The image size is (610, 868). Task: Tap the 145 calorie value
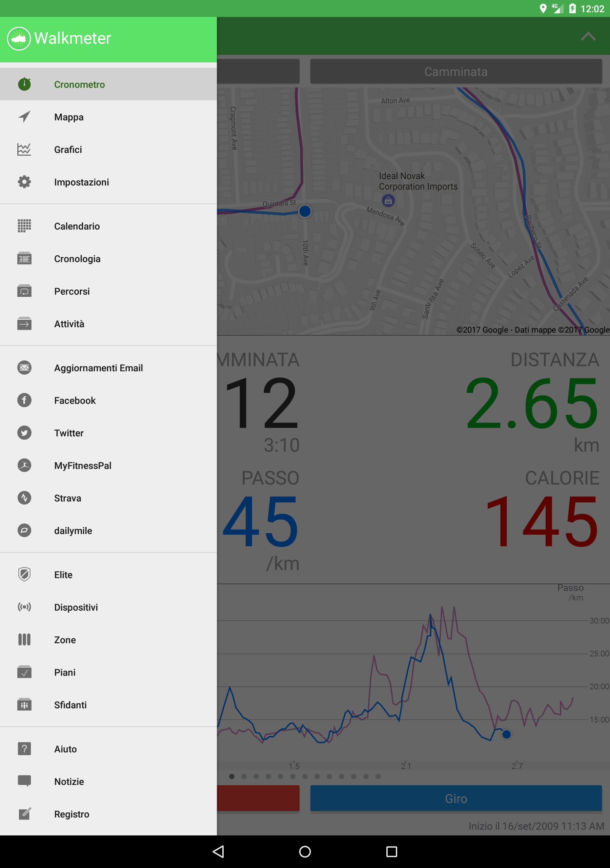point(542,522)
